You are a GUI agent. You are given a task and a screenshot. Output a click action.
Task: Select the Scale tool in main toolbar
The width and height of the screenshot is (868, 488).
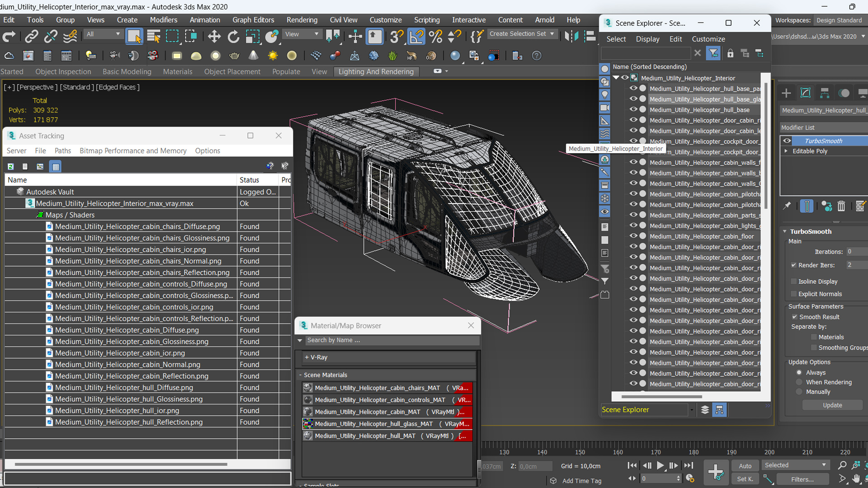click(252, 36)
